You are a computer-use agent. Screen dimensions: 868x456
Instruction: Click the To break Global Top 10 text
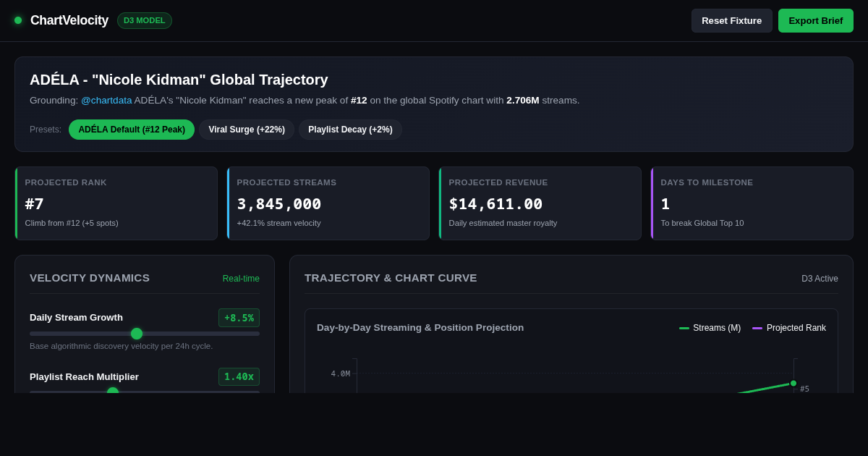click(702, 223)
